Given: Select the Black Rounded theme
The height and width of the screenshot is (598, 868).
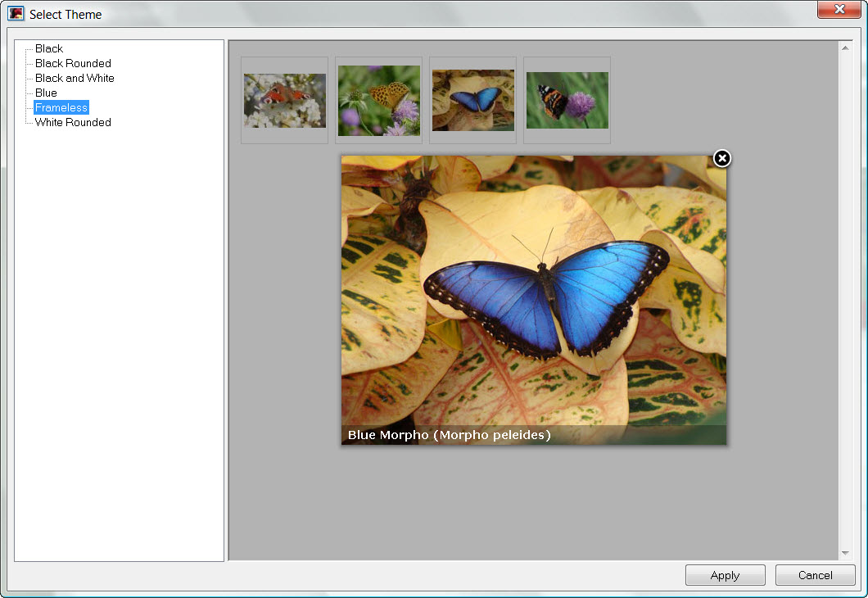Looking at the screenshot, I should (73, 63).
